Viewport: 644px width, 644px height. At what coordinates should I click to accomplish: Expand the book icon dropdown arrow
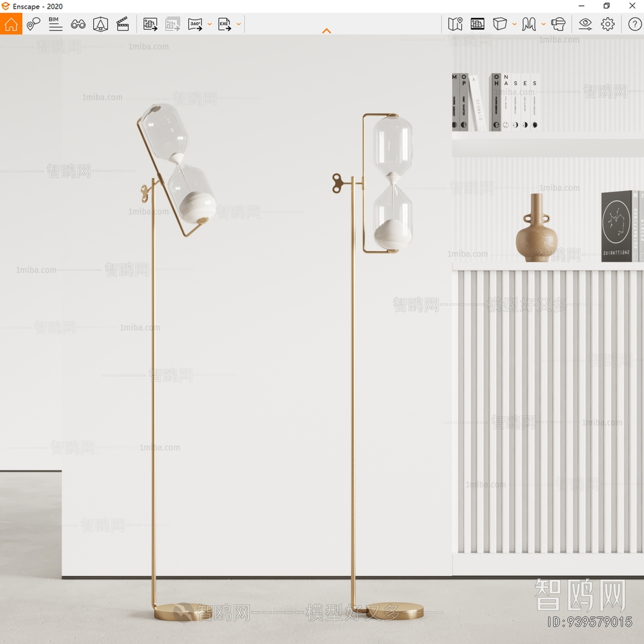click(543, 24)
